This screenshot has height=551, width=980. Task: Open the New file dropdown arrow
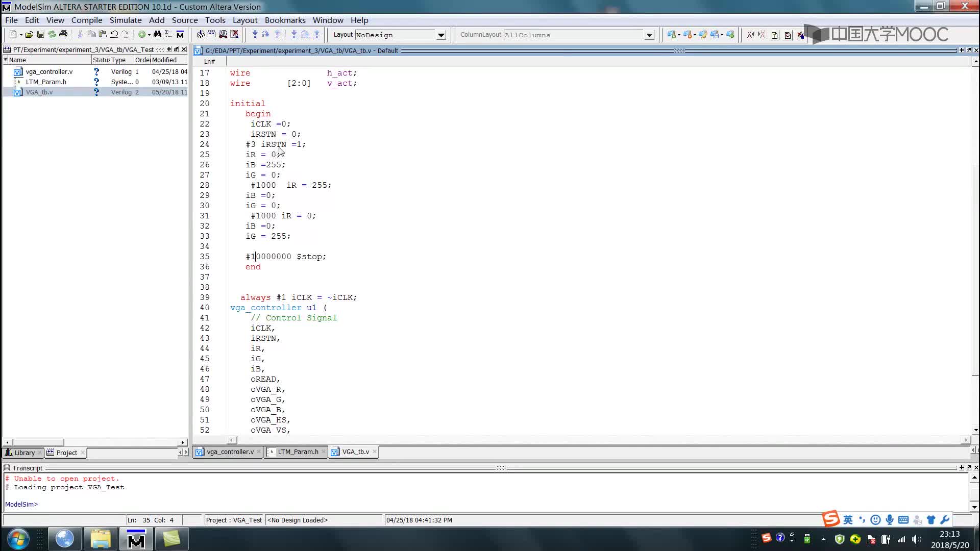coord(21,35)
